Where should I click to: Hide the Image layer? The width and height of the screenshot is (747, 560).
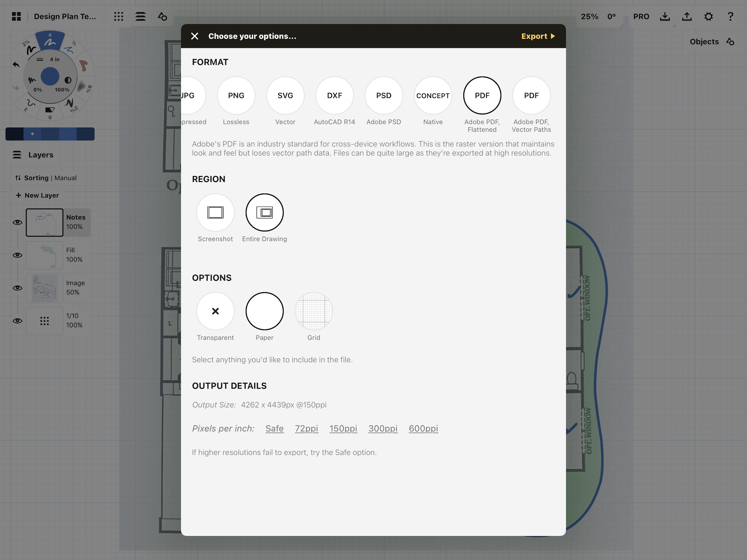tap(17, 288)
